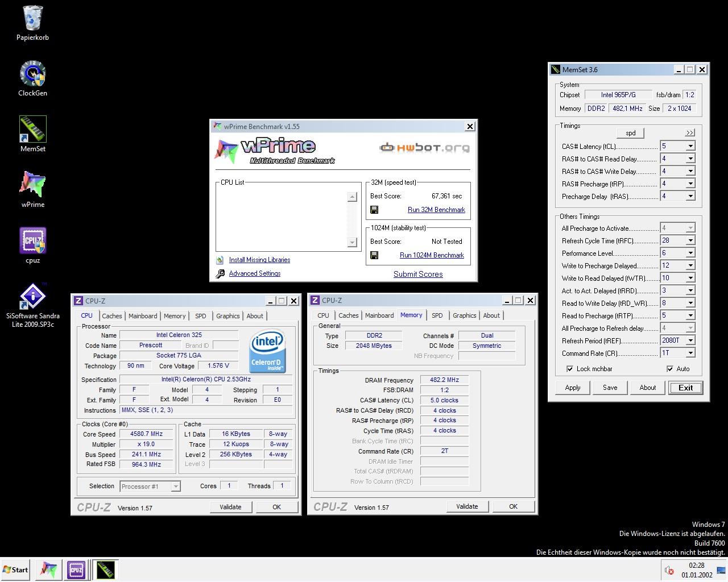Click Submit Scores link
Screen dimensions: 728x582
point(418,274)
